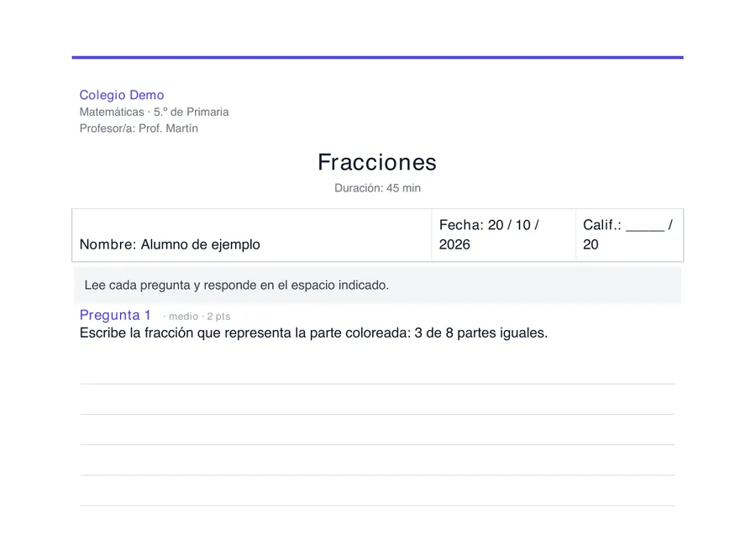Screen dimensions: 756x534
Task: Click the 'Profesor/a: Prof. Martín' line
Action: click(x=139, y=128)
